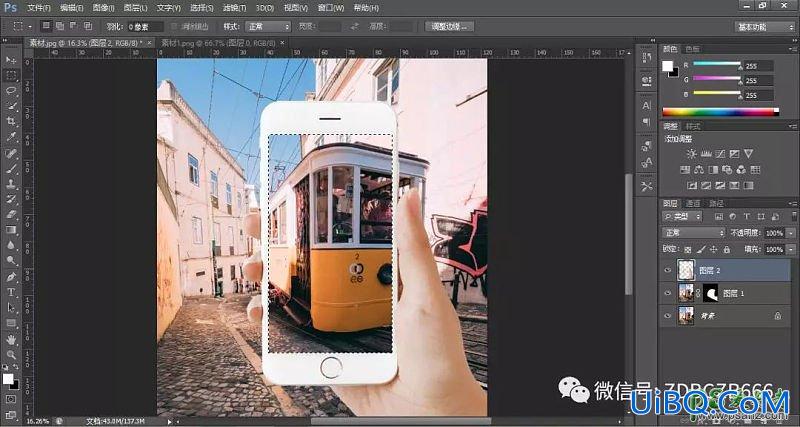Click the 羽化 feather input field
Viewport: 800px width, 427px height.
145,27
